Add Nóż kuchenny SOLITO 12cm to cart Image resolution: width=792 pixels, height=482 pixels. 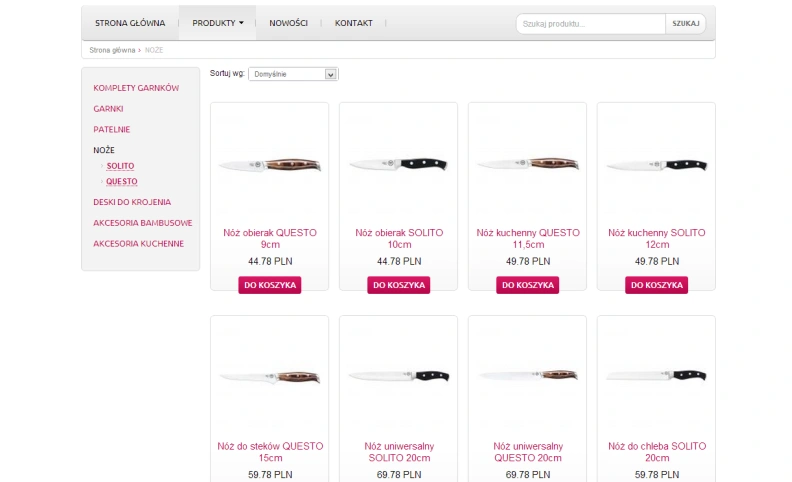656,285
